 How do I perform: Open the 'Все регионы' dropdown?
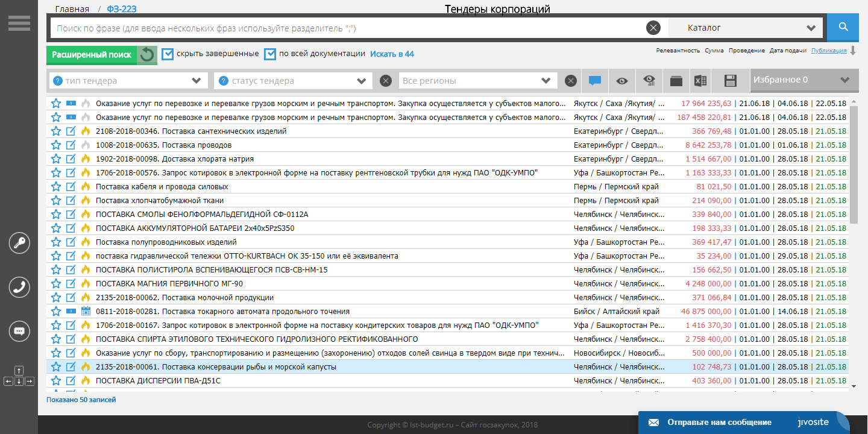click(478, 81)
